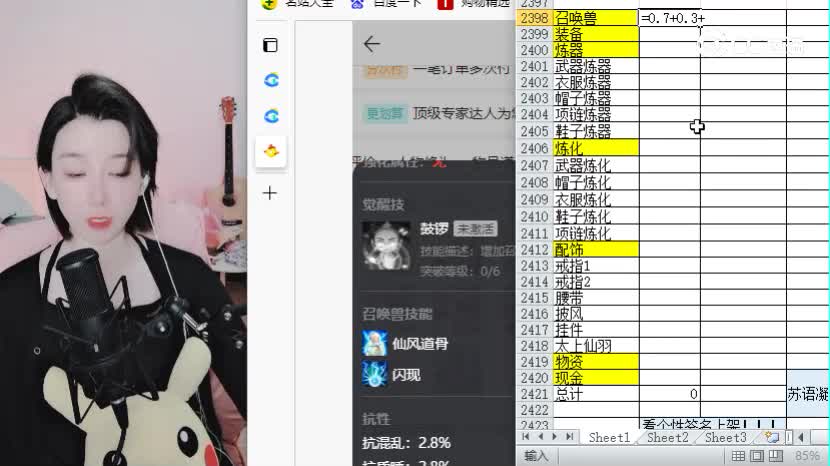Select row header 2398
This screenshot has height=466, width=830.
pyautogui.click(x=534, y=18)
